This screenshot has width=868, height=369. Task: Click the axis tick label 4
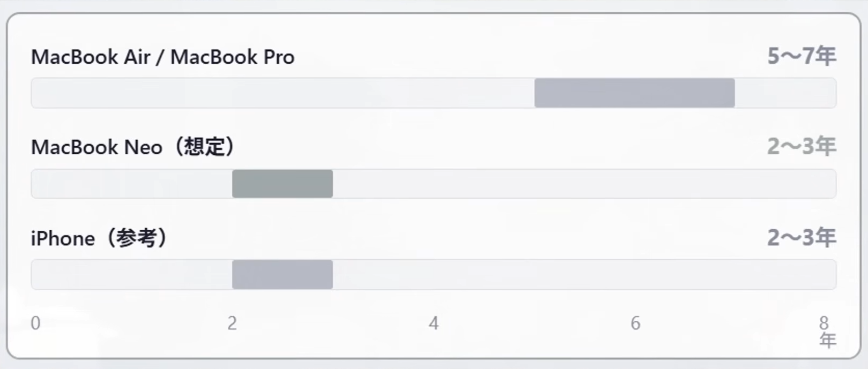coord(434,323)
